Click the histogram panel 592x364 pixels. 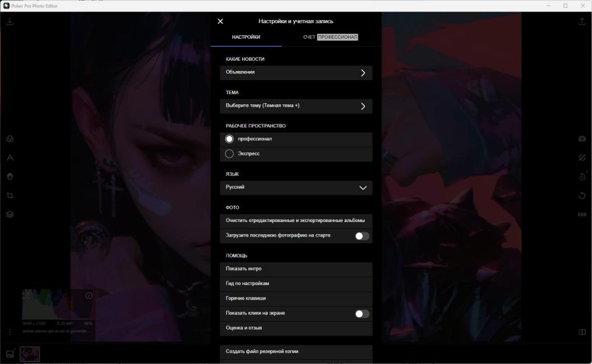[x=57, y=305]
